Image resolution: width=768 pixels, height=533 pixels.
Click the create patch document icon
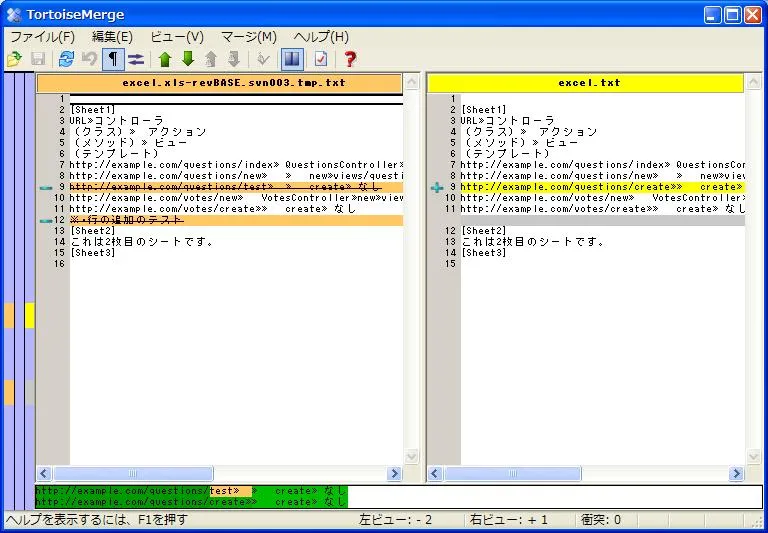pyautogui.click(x=321, y=59)
